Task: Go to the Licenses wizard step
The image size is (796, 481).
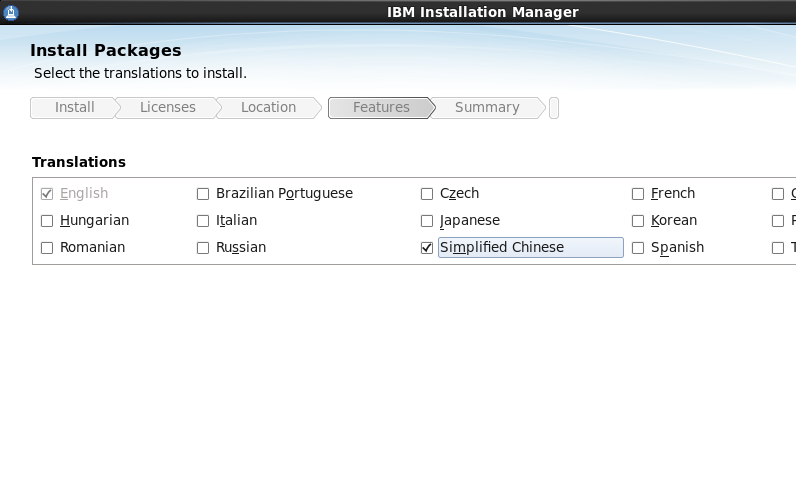Action: point(168,108)
